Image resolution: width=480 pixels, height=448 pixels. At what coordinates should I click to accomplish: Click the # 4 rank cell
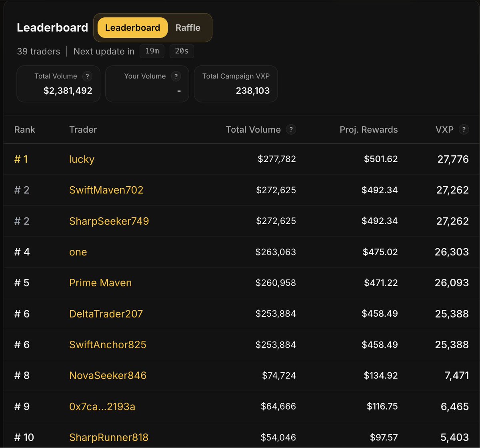(22, 252)
